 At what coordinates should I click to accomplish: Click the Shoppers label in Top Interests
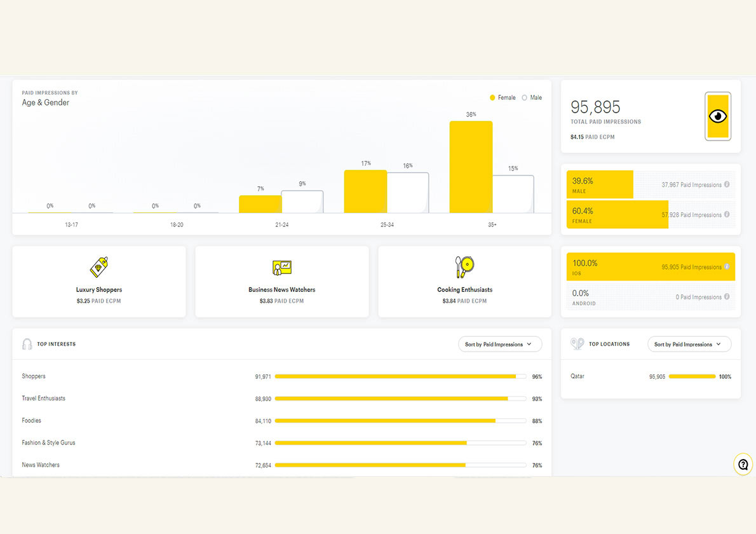[x=33, y=376]
